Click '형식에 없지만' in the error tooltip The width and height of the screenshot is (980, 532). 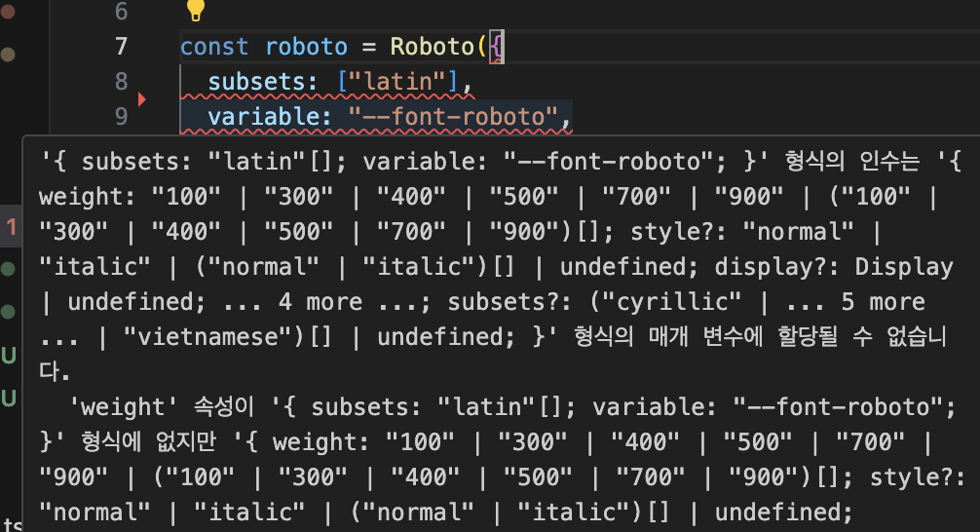coord(148,442)
